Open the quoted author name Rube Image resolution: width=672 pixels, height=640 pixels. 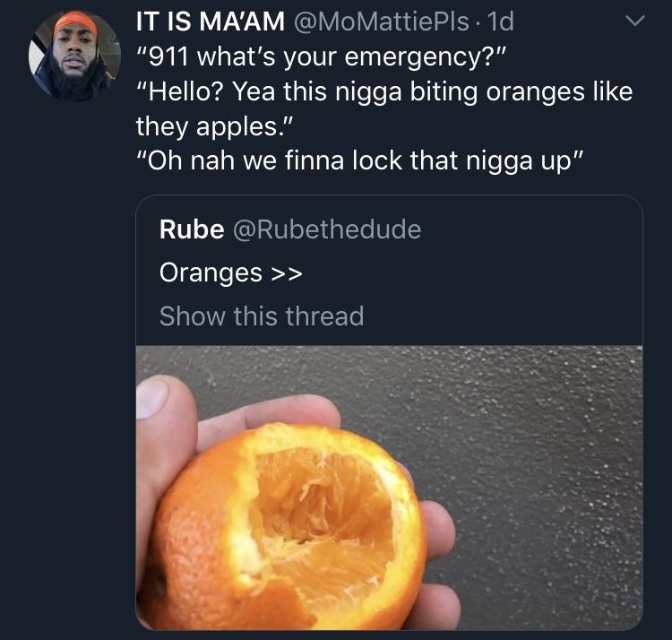(x=191, y=229)
